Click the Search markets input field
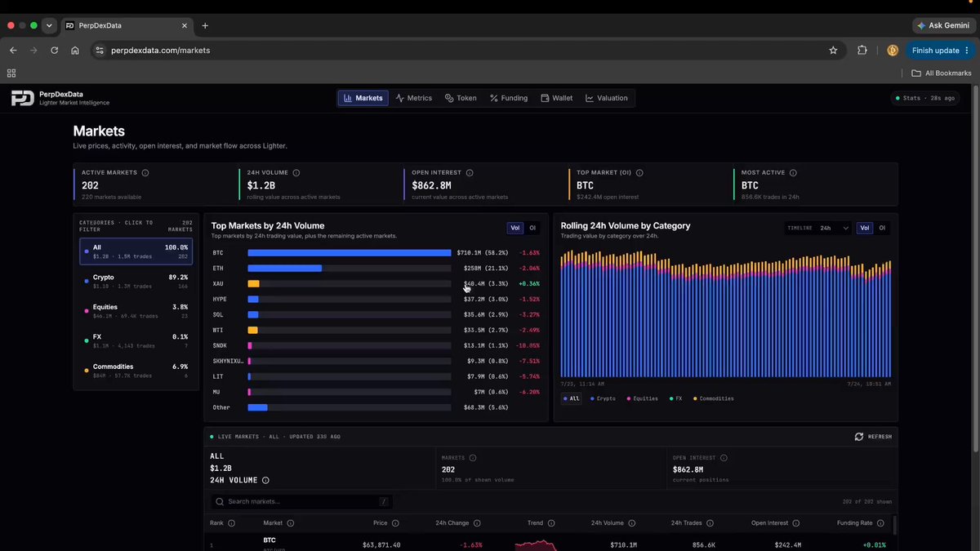Viewport: 980px width, 551px height. [x=301, y=502]
